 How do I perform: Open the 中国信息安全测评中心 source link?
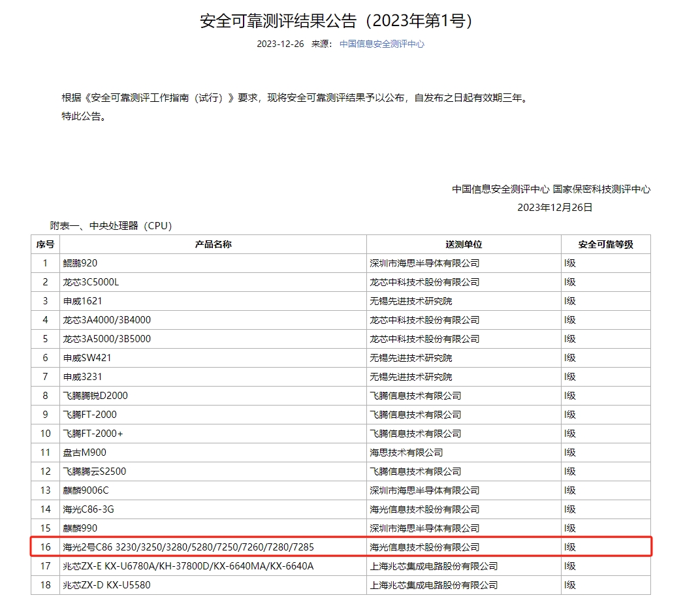381,44
